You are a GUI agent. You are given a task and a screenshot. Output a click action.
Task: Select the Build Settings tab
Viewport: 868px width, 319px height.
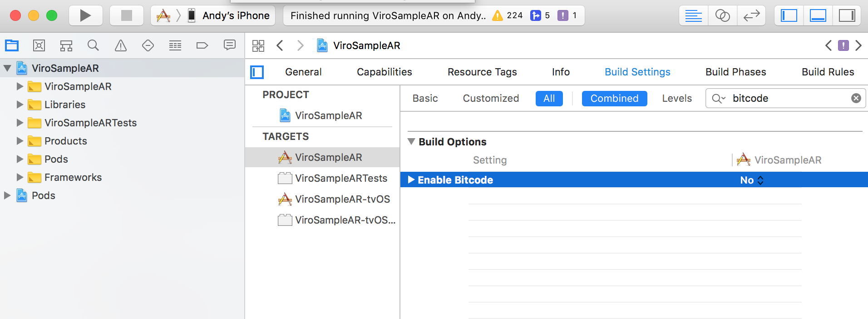[637, 72]
